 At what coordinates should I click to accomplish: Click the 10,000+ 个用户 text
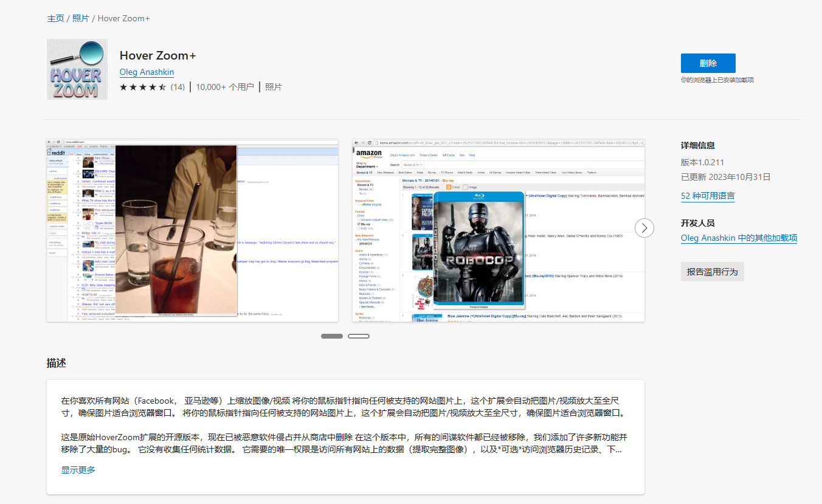point(225,87)
